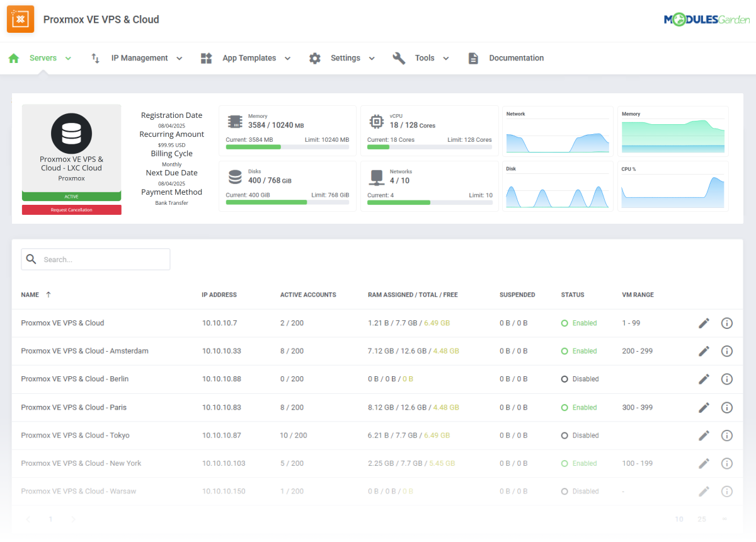Click the App Templates grid icon

206,58
